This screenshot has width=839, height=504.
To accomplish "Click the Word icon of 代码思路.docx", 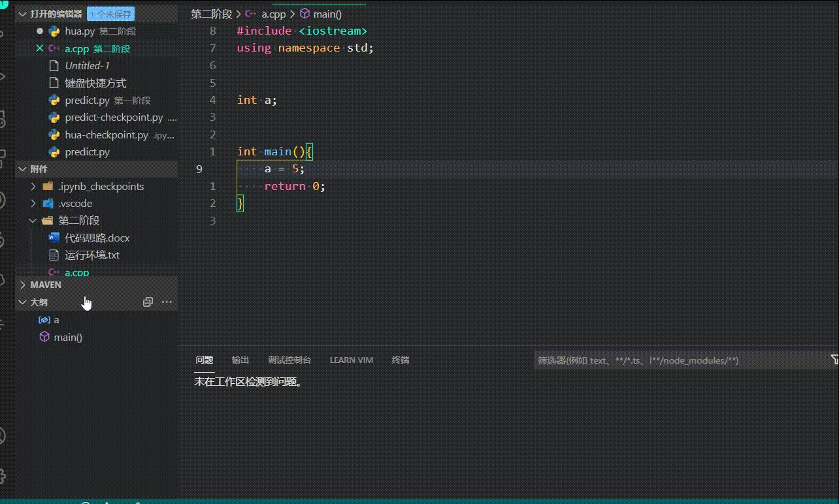I will point(54,238).
